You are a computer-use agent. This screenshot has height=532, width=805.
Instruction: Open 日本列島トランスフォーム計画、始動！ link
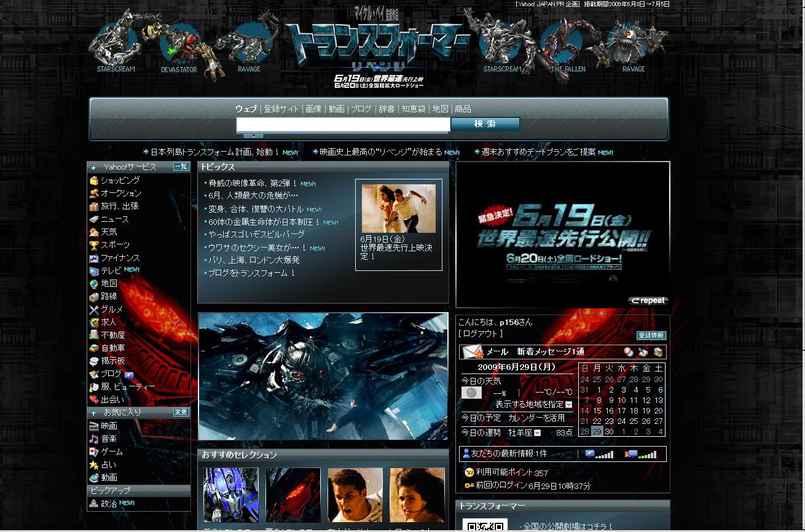click(x=216, y=152)
